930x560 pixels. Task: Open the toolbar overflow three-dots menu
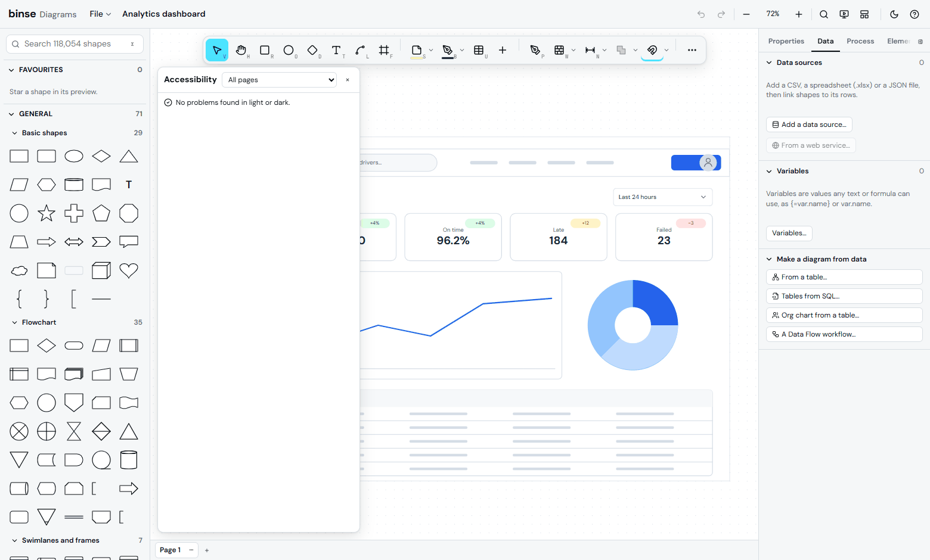pos(692,50)
